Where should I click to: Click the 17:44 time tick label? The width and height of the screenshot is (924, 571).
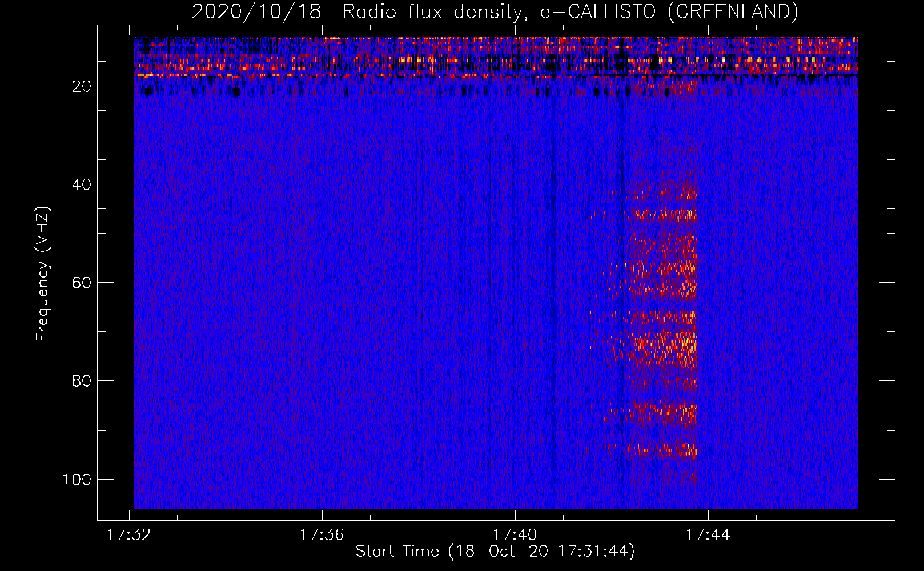coord(708,534)
